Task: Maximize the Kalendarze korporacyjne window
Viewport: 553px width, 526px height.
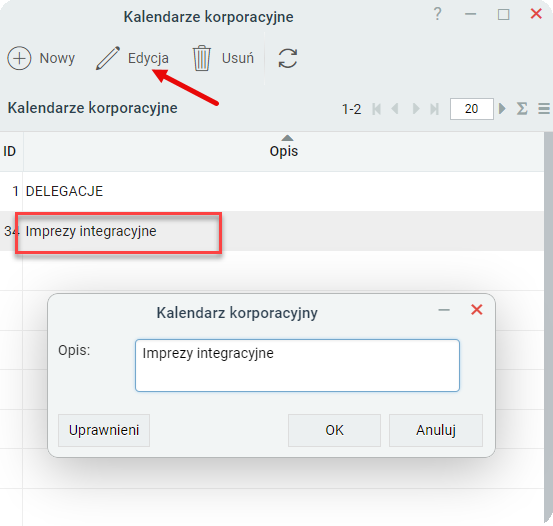Action: 504,14
